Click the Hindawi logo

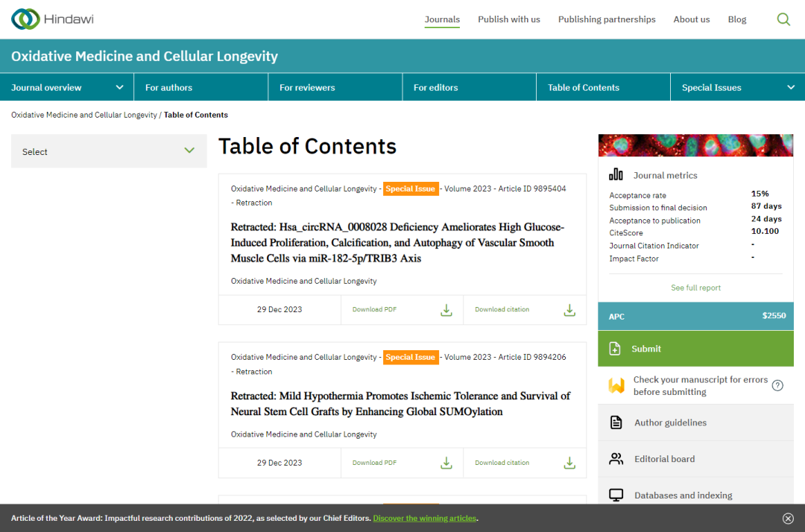point(52,19)
